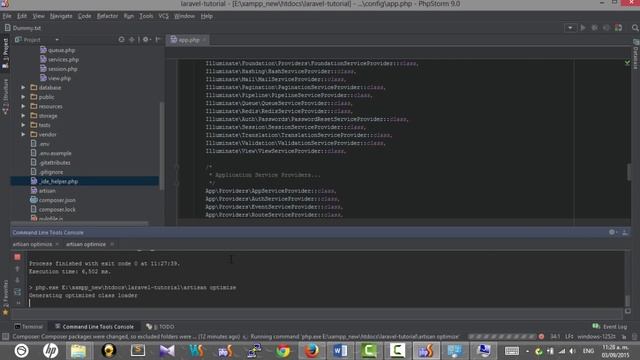
Task: Open the VCS menu
Action: pos(164,16)
